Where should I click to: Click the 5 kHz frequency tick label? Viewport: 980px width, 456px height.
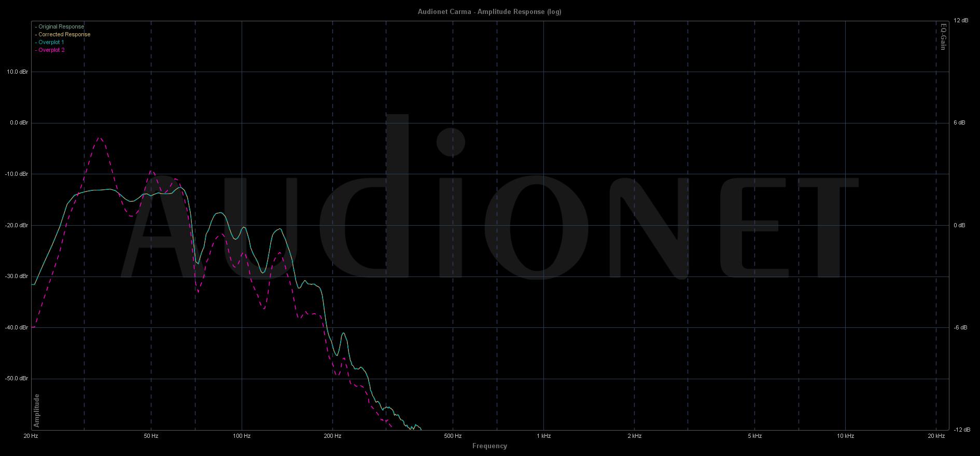pyautogui.click(x=754, y=436)
